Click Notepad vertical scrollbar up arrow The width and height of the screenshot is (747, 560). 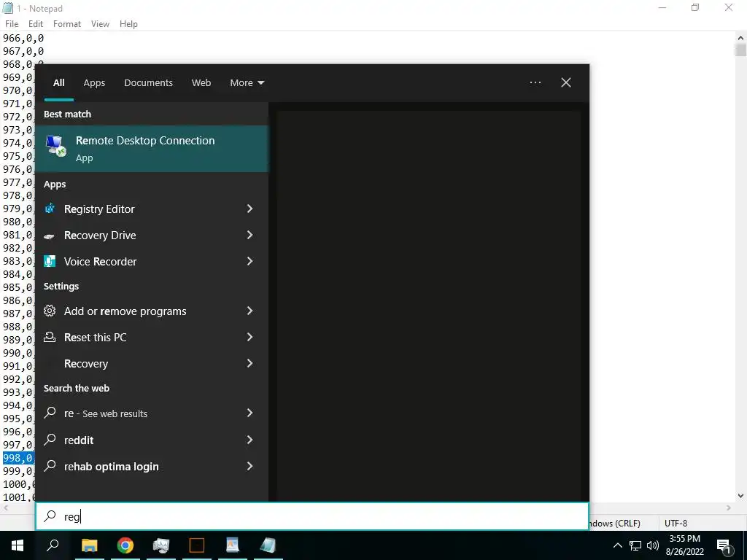(x=740, y=38)
